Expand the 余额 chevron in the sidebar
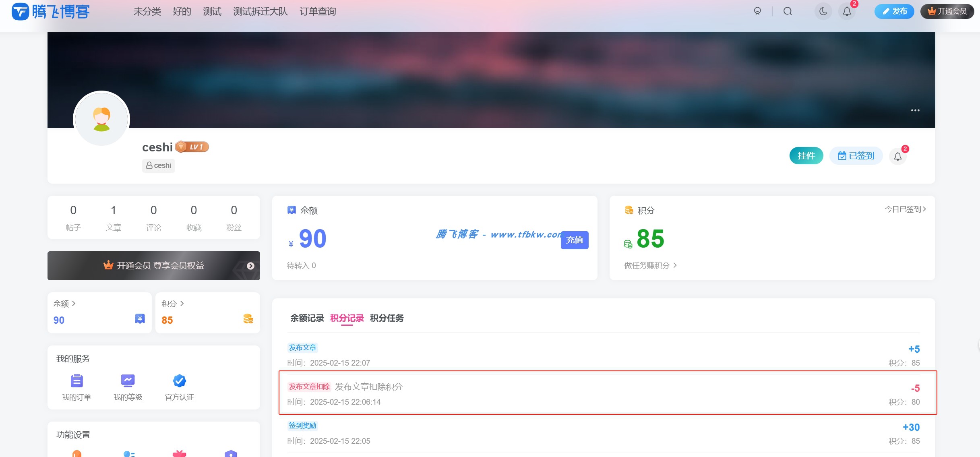Screen dimensions: 980x457 pyautogui.click(x=74, y=304)
